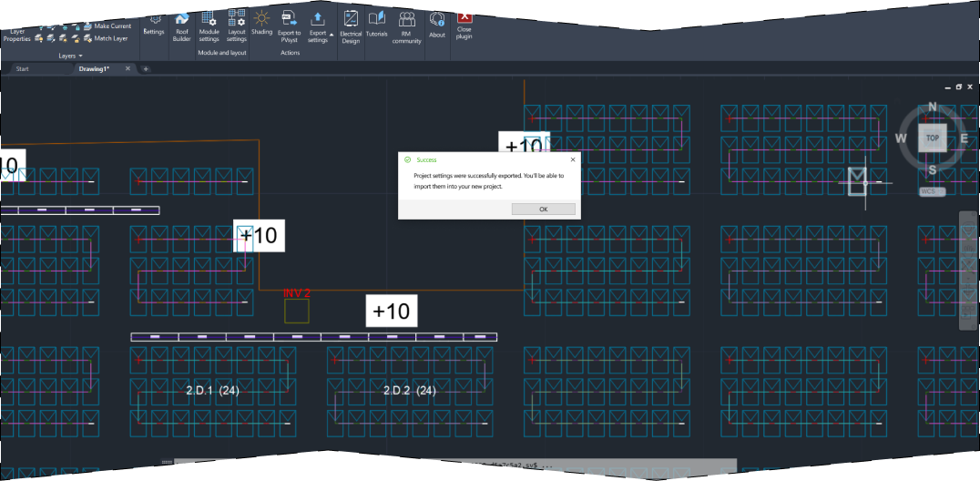Rotate view to N on ViewCube compass
Viewport: 980px width, 481px height.
933,107
